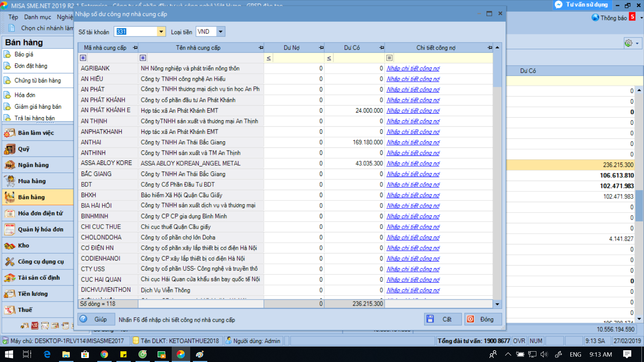
Task: Open the Loại tiền VND dropdown
Action: pyautogui.click(x=220, y=32)
